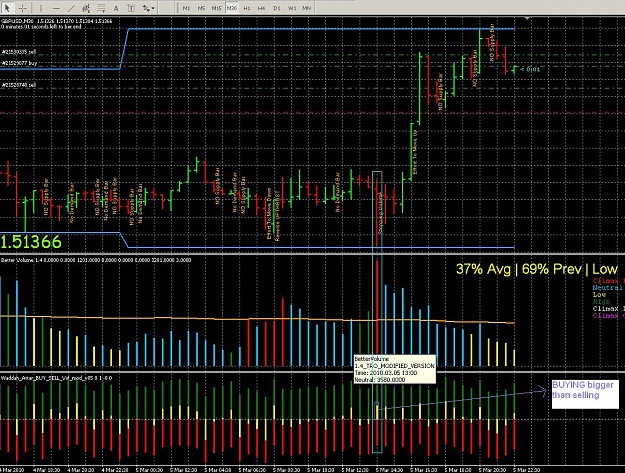Click the chart shift marker on the top edge
This screenshot has height=473, width=625.
click(x=527, y=18)
